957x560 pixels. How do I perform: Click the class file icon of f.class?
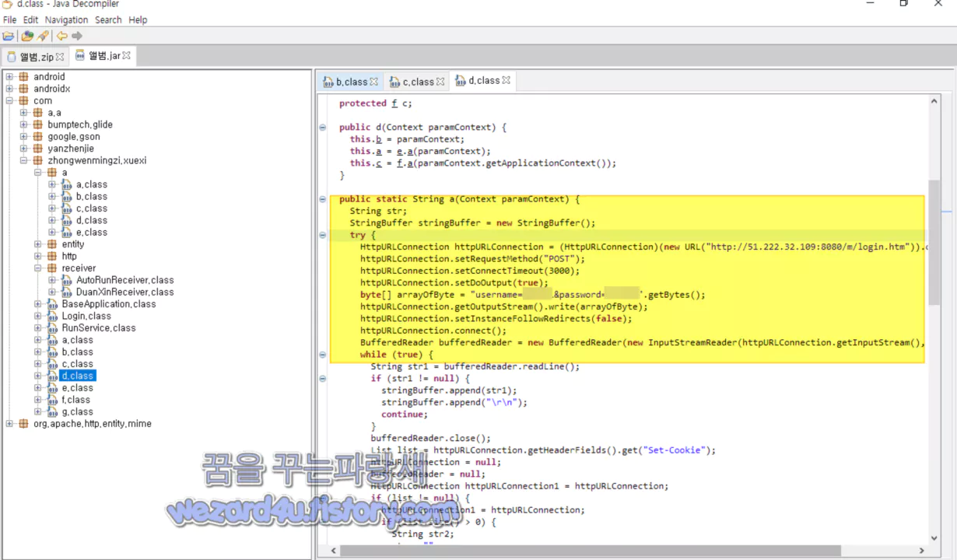coord(52,400)
